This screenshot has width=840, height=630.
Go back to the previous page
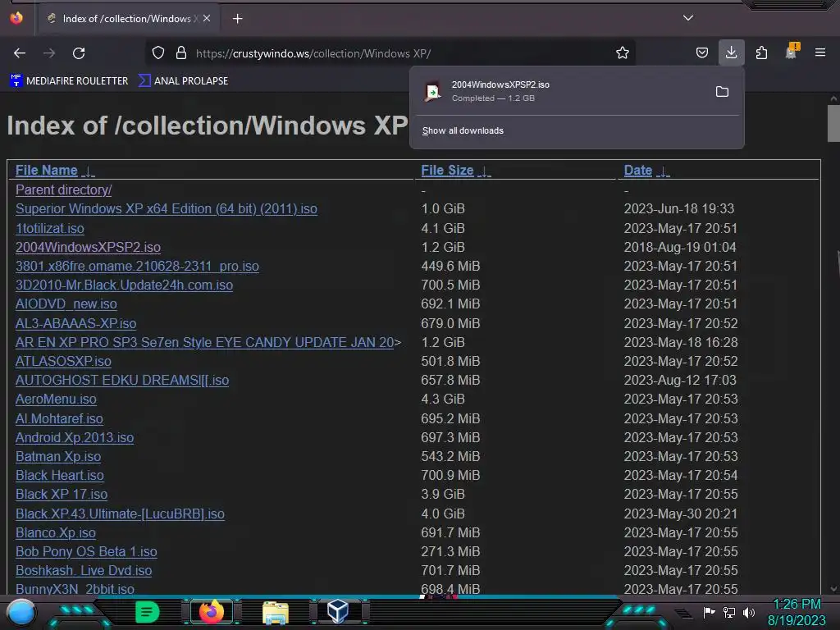click(20, 53)
